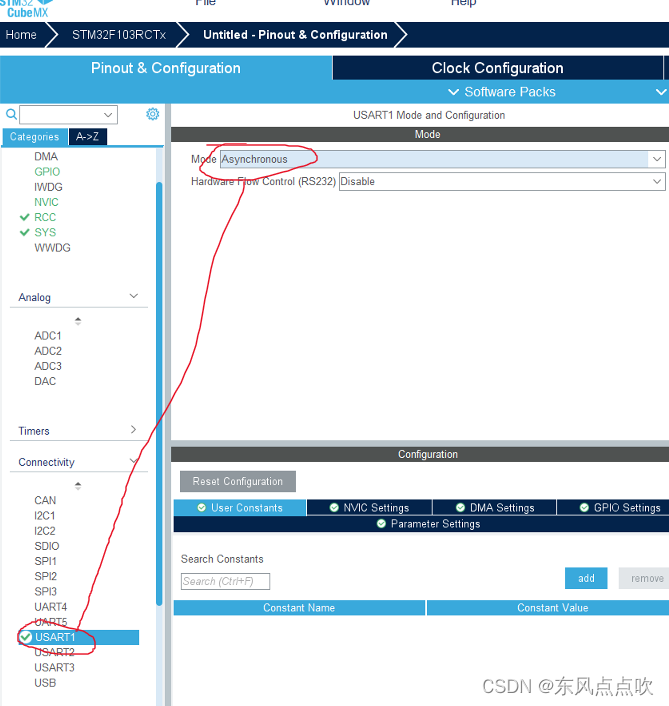This screenshot has width=669, height=706.
Task: Collapse the Analog category
Action: pos(134,296)
